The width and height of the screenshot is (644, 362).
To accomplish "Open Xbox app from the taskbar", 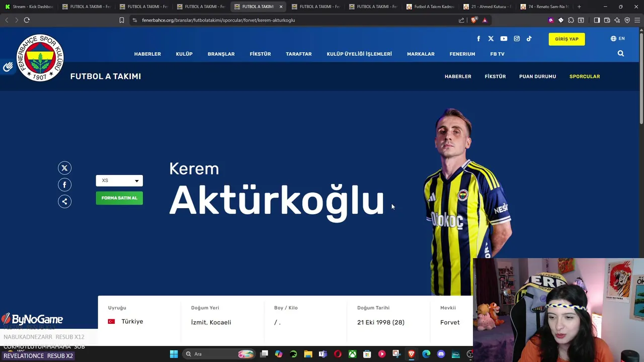I will pos(353,354).
